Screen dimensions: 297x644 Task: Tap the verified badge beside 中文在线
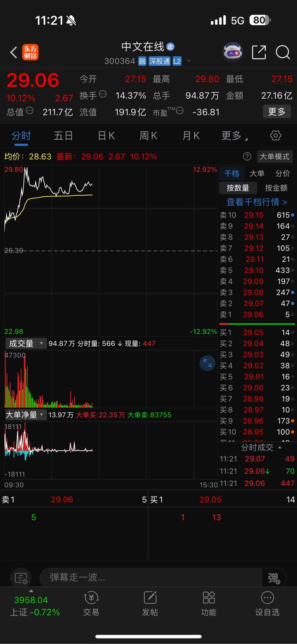coord(171,47)
